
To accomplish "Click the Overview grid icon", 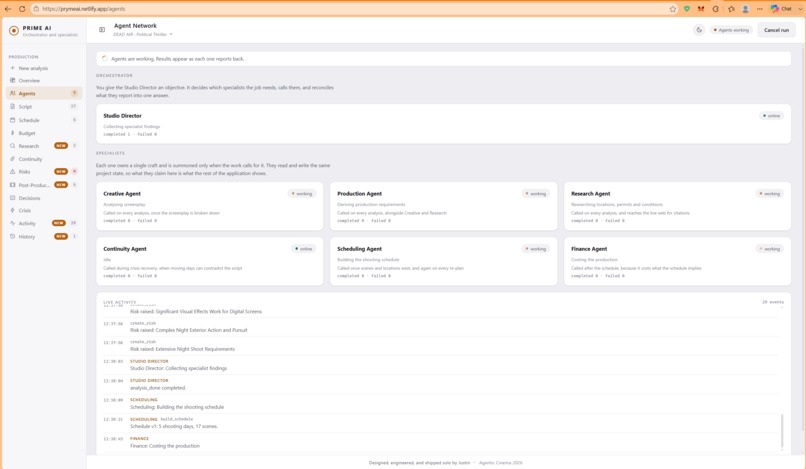I will click(x=12, y=80).
